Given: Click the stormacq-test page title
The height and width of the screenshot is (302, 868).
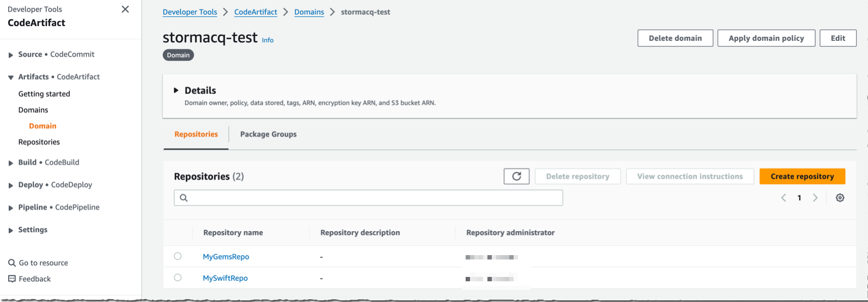Looking at the screenshot, I should pos(210,37).
